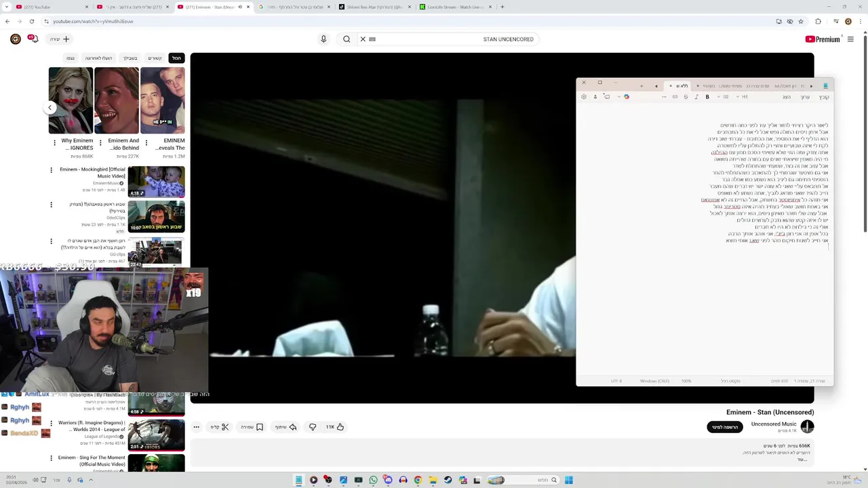Click the YouTube account avatar
The image size is (868, 488).
(15, 39)
